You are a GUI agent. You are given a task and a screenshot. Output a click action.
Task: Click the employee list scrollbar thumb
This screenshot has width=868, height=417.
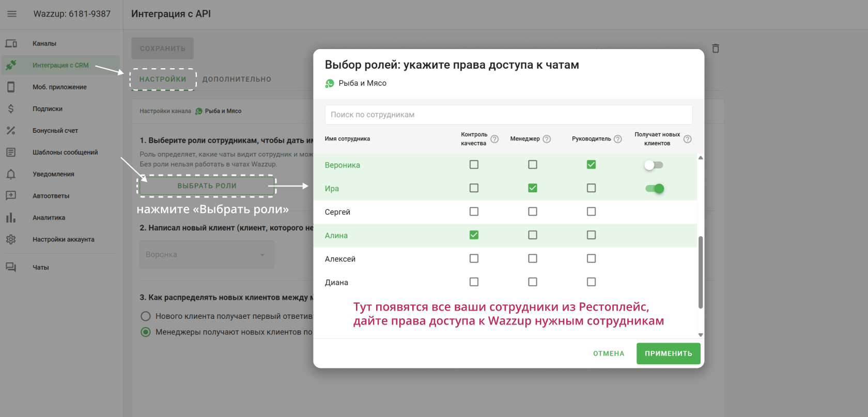(x=701, y=272)
